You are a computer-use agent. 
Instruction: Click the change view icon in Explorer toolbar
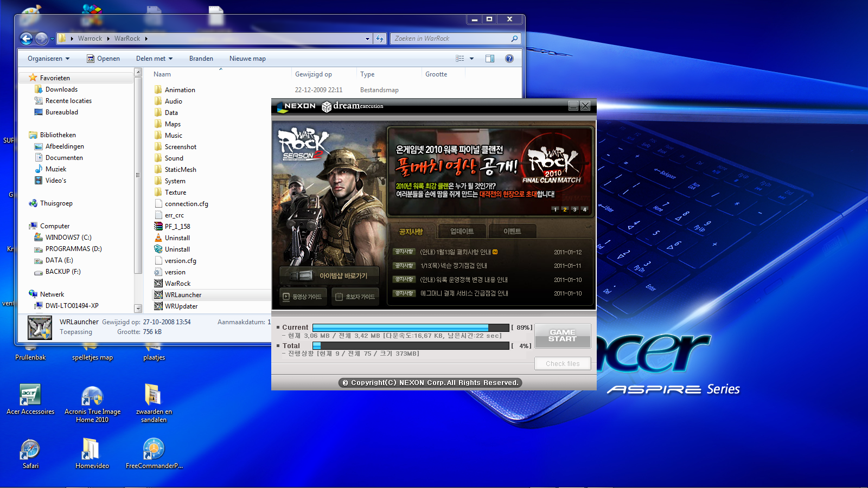coord(460,59)
